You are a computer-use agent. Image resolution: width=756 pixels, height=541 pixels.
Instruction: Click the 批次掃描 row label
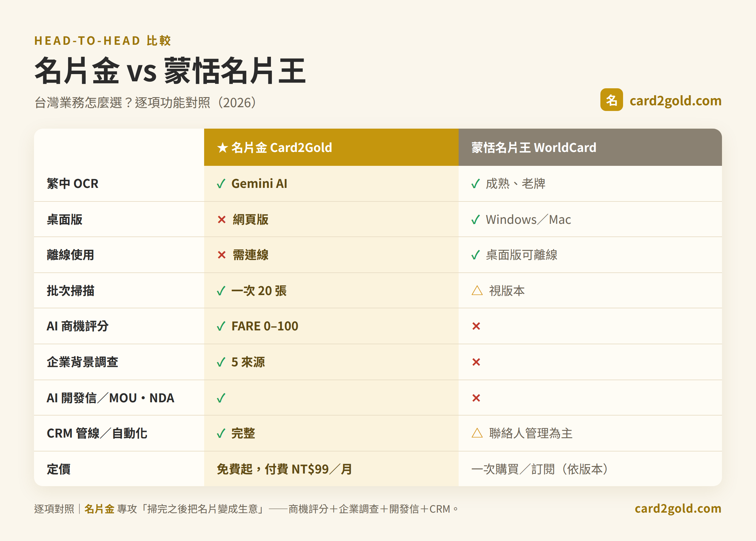(71, 291)
